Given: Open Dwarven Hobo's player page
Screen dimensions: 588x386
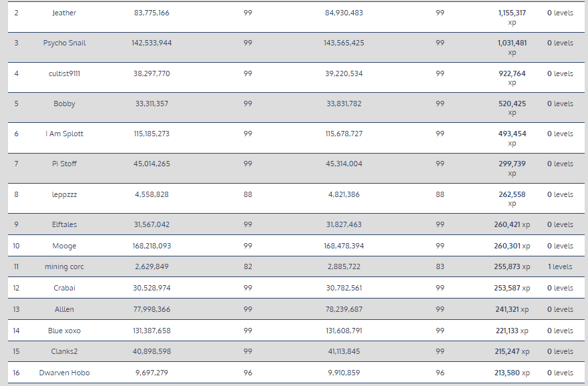Looking at the screenshot, I should [64, 373].
